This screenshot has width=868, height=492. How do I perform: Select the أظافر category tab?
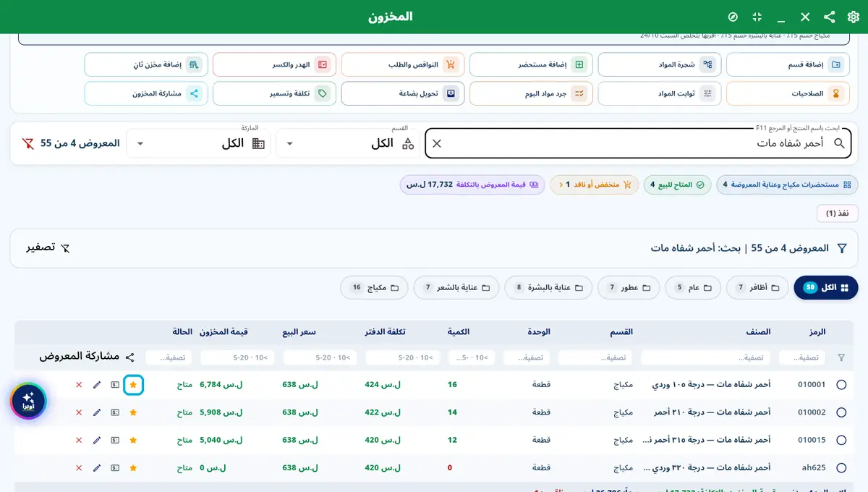coord(757,288)
